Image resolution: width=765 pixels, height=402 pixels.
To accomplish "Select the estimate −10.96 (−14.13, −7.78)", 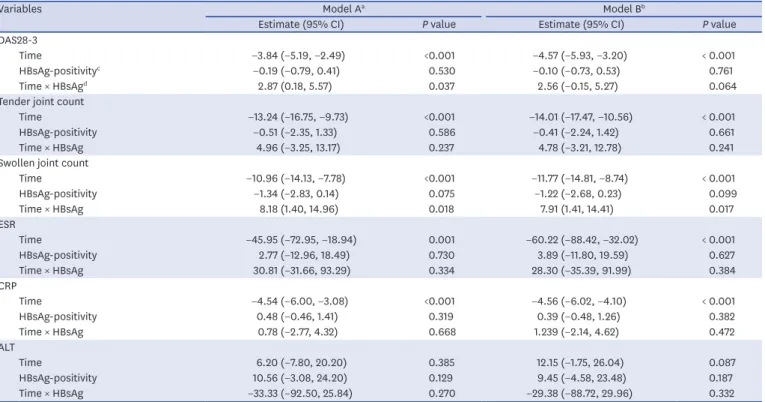I will pos(296,179).
